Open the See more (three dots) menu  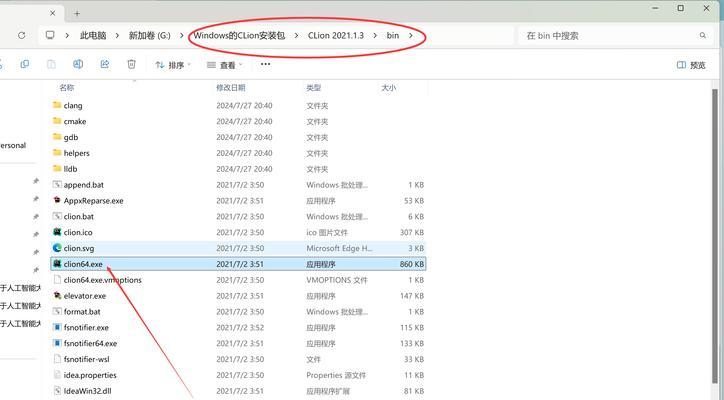tap(265, 64)
